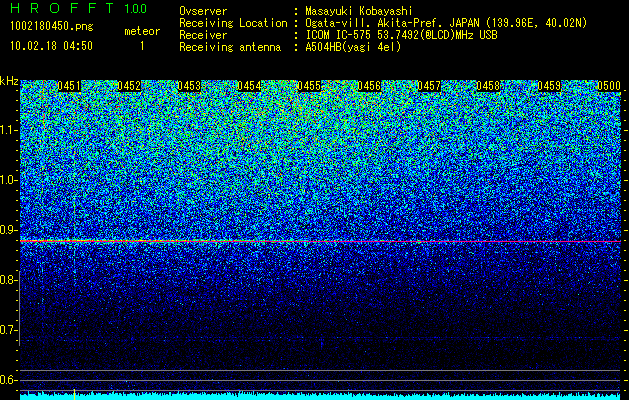The width and height of the screenshot is (629, 400).
Task: Click the 0458 time marker
Action: 489,86
